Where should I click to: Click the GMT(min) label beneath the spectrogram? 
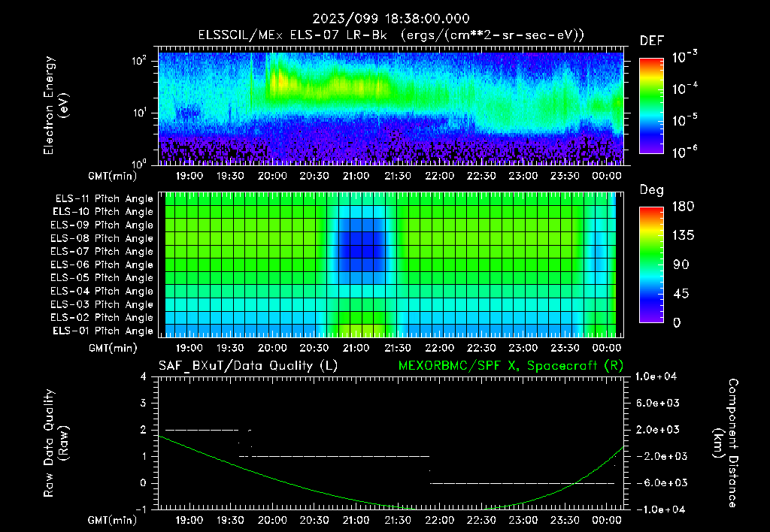(x=113, y=176)
